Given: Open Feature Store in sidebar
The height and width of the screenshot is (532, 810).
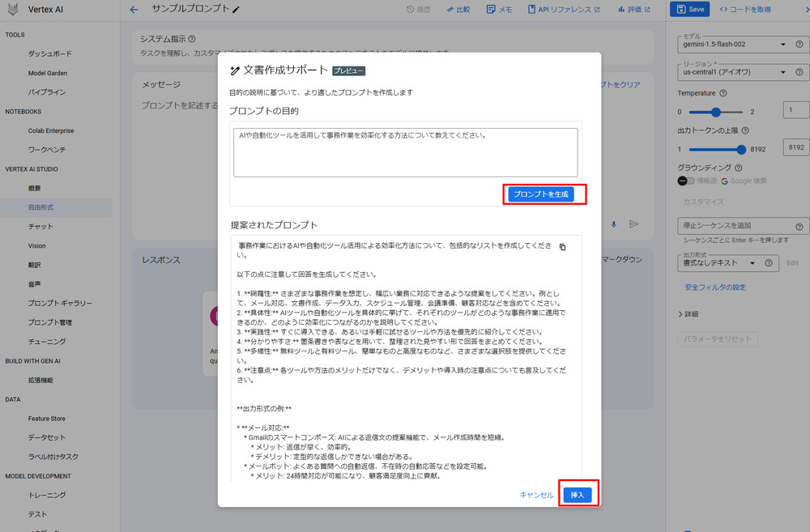Looking at the screenshot, I should (x=46, y=419).
